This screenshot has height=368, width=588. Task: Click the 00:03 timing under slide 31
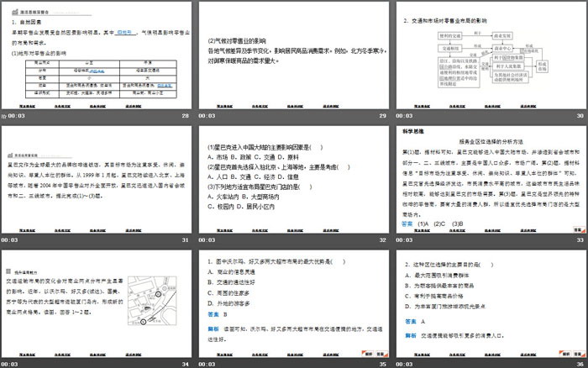[9, 240]
